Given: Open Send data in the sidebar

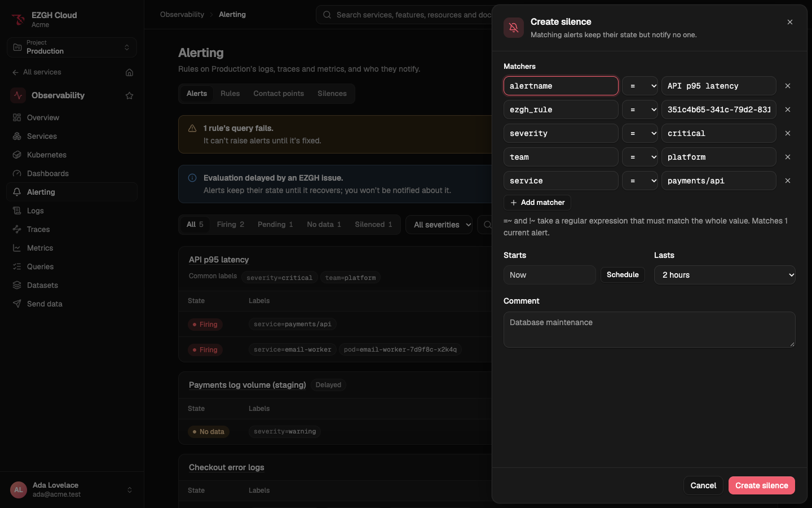Looking at the screenshot, I should pos(72,304).
